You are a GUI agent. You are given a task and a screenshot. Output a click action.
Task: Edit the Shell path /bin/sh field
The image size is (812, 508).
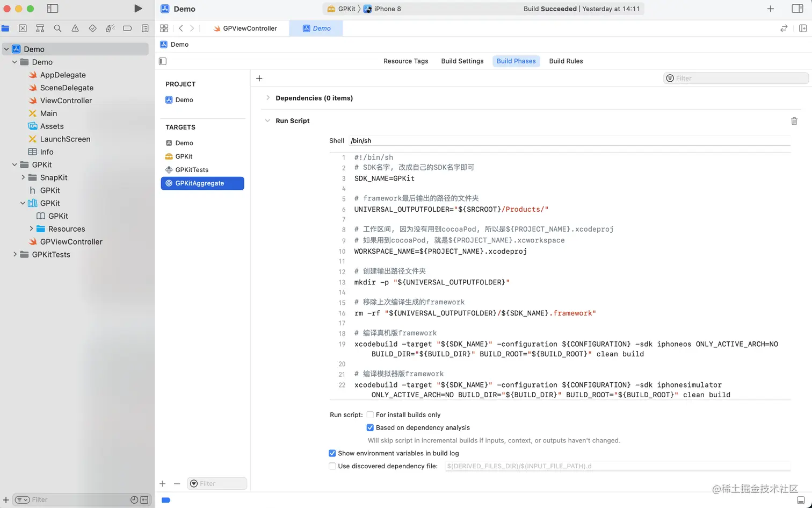point(570,141)
